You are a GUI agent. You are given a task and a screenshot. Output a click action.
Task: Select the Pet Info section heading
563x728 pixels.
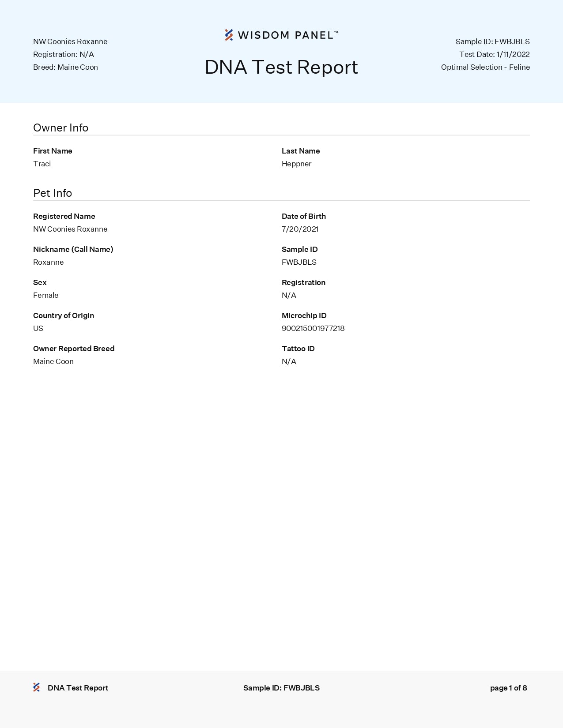coord(53,193)
